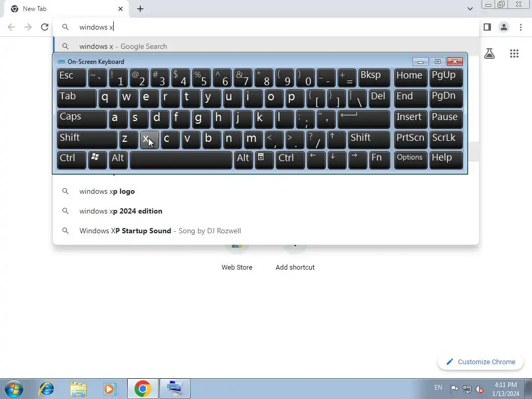
Task: Expand the tab search chevron
Action: pos(470,9)
